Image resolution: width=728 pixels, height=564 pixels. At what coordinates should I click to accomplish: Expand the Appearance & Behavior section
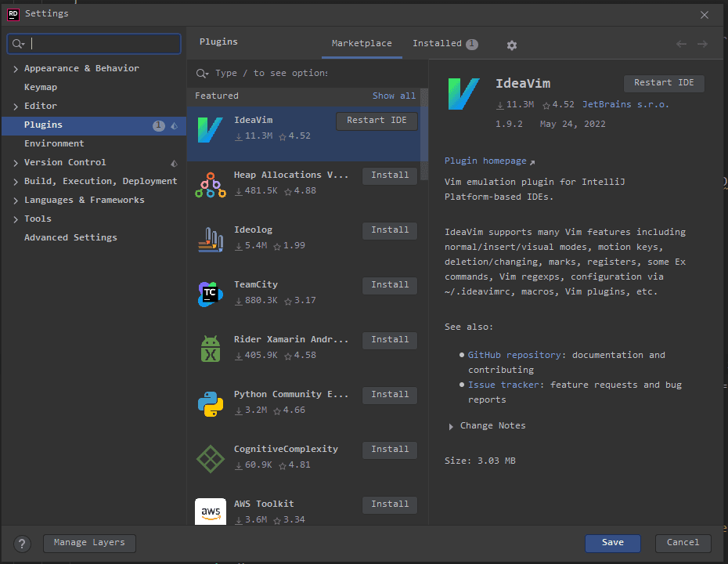coord(16,69)
